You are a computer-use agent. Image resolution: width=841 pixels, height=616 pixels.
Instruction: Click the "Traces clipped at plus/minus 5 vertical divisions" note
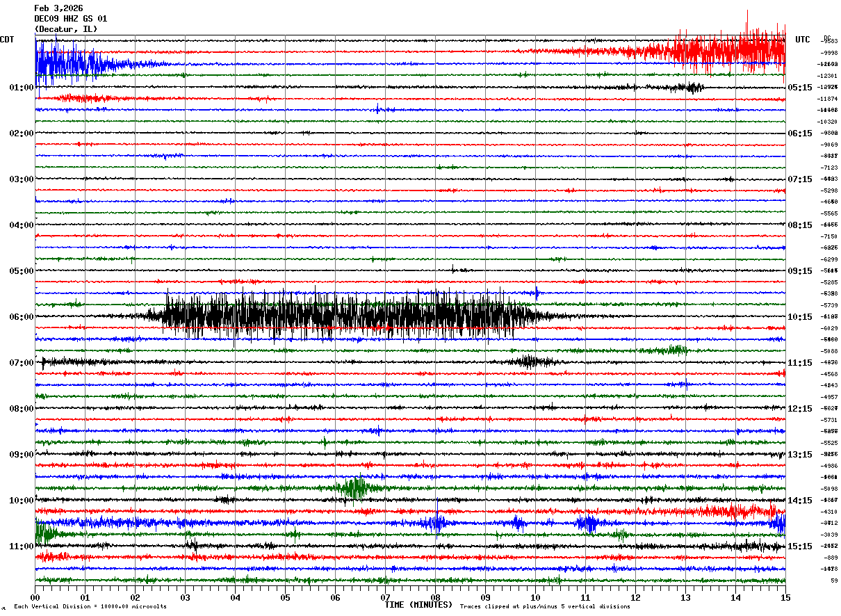pos(545,606)
